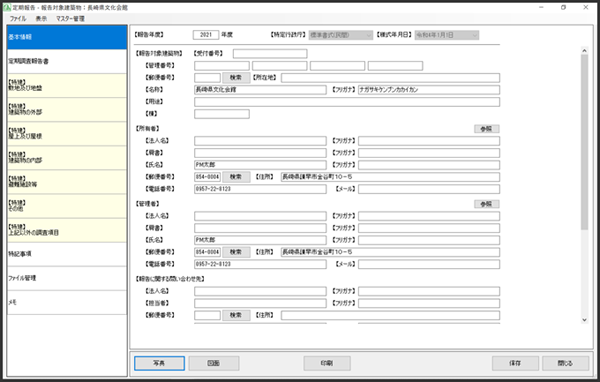Click the building 所在地 field
Screen dimensions: 600x382
tap(390, 78)
